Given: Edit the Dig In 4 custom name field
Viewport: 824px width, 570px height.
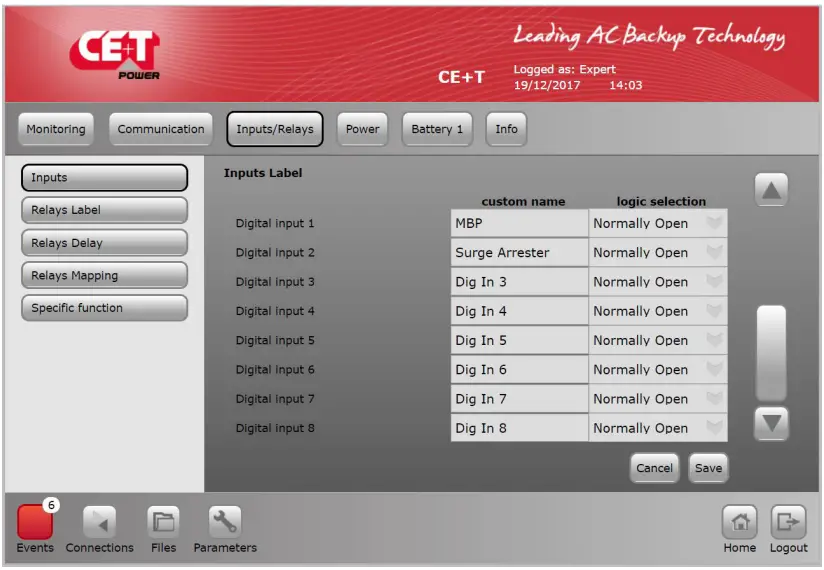Looking at the screenshot, I should [x=519, y=311].
